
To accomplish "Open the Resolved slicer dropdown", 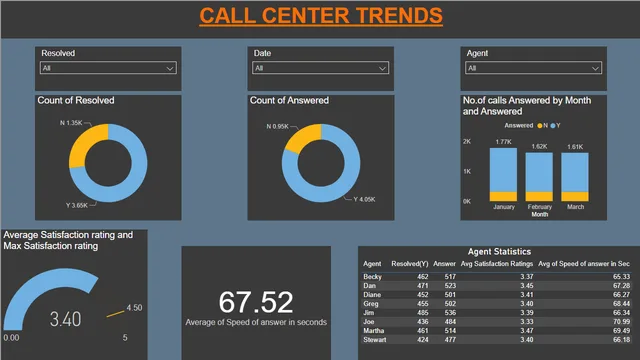I will tap(108, 68).
